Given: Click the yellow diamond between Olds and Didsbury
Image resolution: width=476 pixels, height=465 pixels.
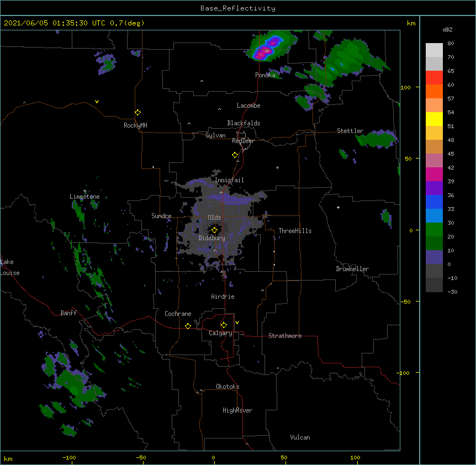Looking at the screenshot, I should point(214,230).
